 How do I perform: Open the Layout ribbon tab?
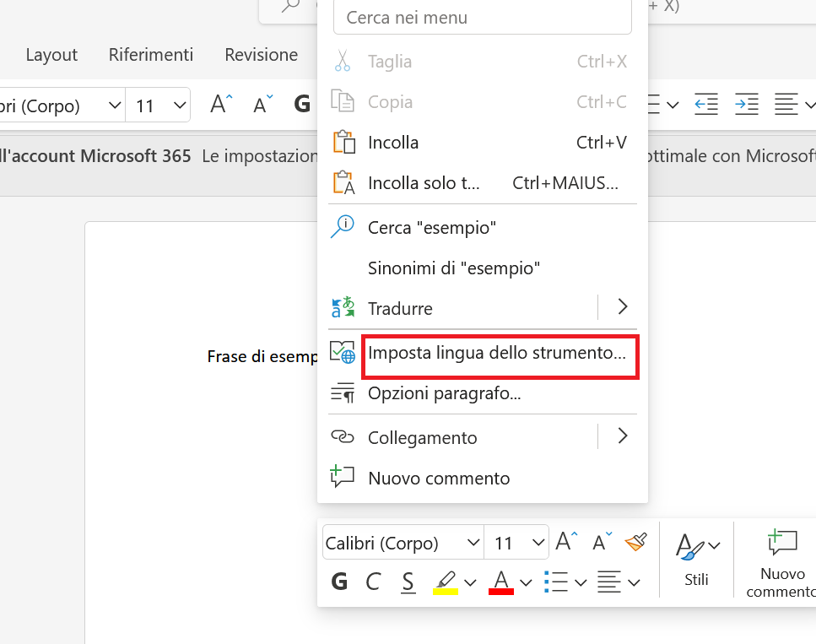click(51, 55)
